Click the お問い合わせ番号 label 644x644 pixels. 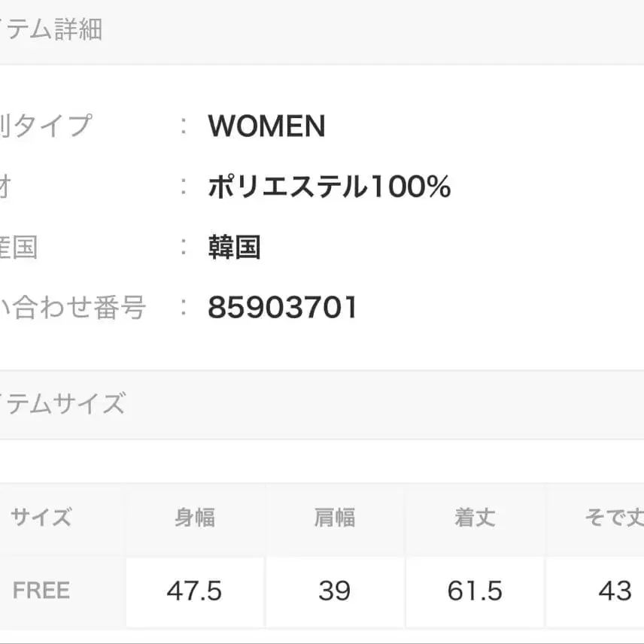coord(72,307)
